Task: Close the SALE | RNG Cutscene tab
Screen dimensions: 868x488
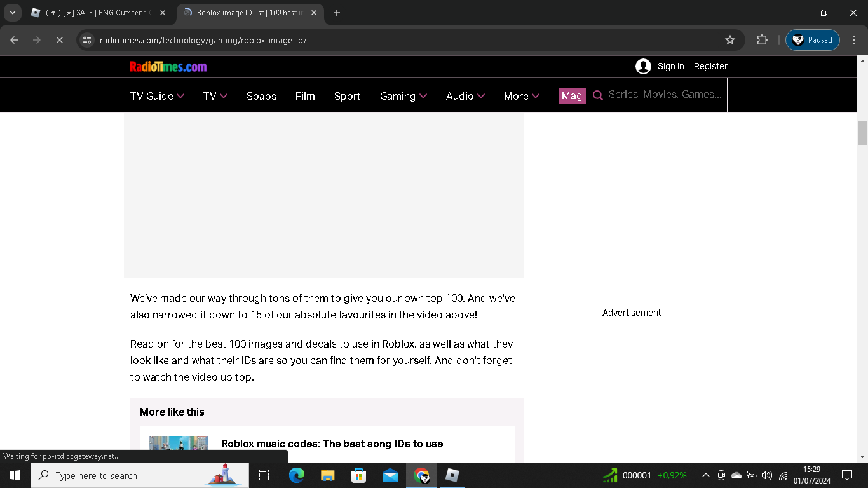Action: click(x=162, y=13)
